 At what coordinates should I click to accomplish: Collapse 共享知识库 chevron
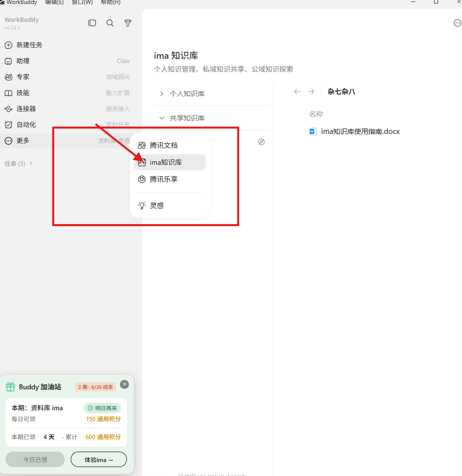pyautogui.click(x=161, y=118)
